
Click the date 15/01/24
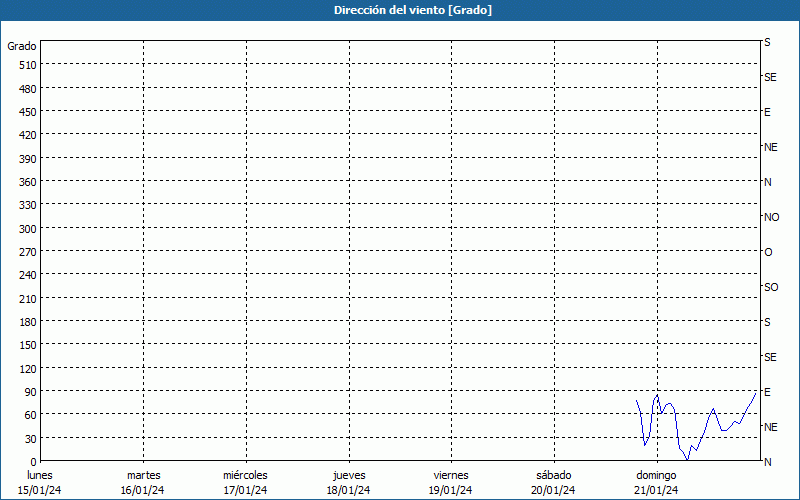point(39,490)
